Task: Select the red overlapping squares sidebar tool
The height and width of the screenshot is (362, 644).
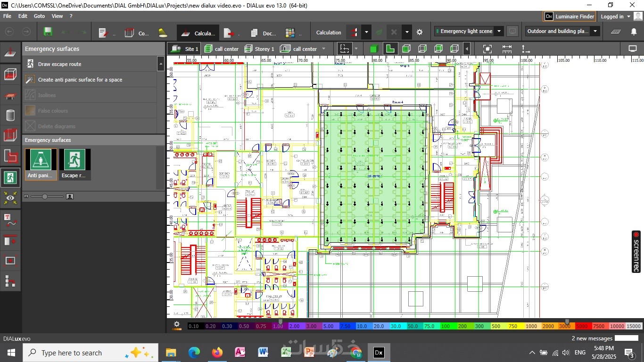Action: (x=10, y=156)
